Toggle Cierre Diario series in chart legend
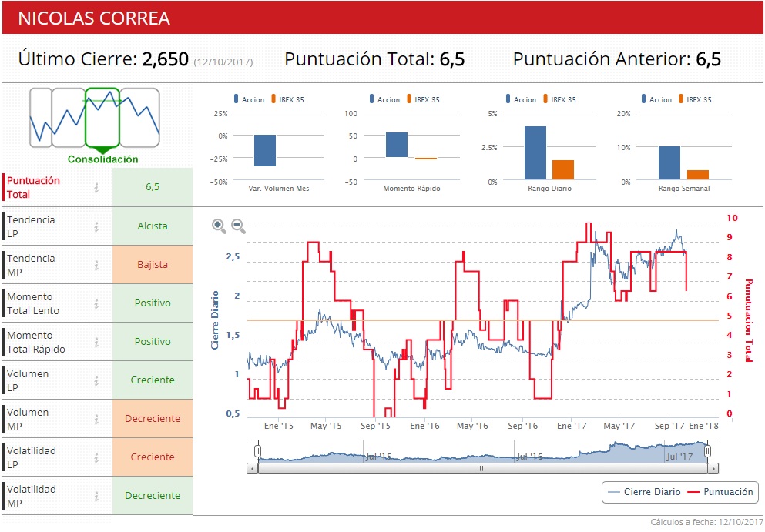Viewport: 765px width, 532px height. (x=645, y=491)
